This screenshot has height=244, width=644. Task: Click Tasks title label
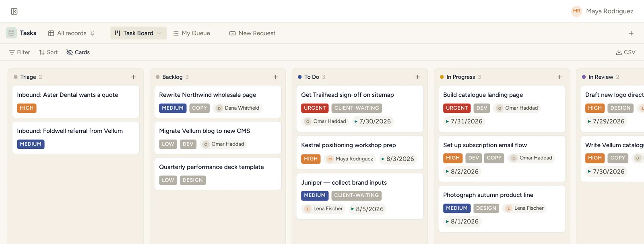[x=28, y=33]
